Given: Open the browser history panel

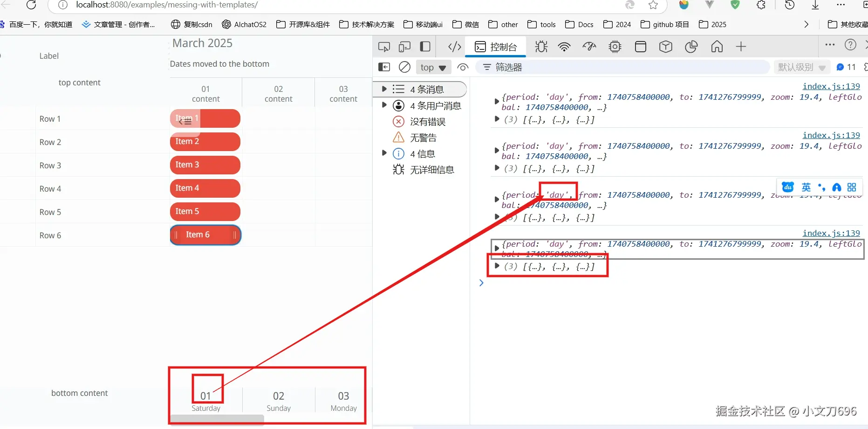Looking at the screenshot, I should tap(790, 5).
